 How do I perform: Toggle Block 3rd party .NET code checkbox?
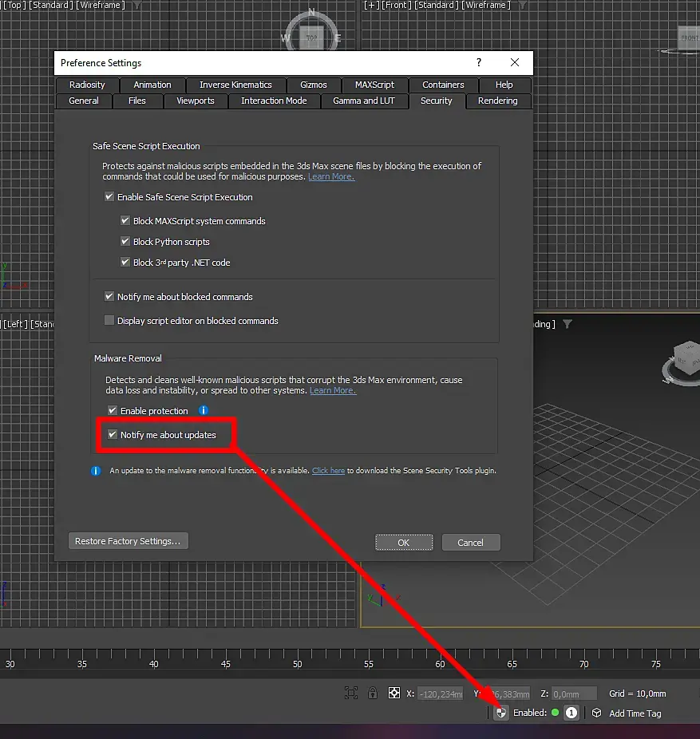tap(125, 262)
